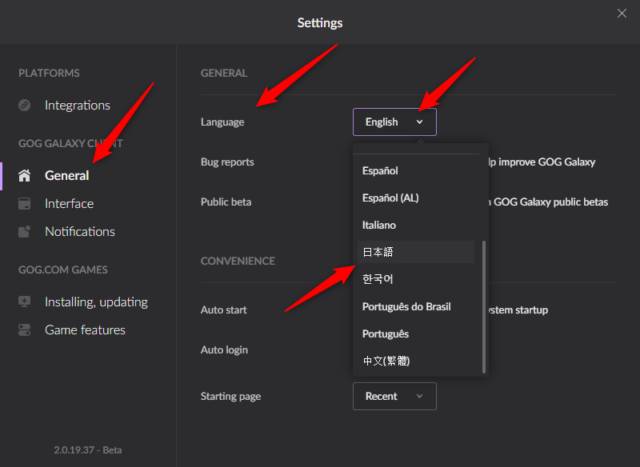Click the chevron in Language dropdown

coord(420,122)
